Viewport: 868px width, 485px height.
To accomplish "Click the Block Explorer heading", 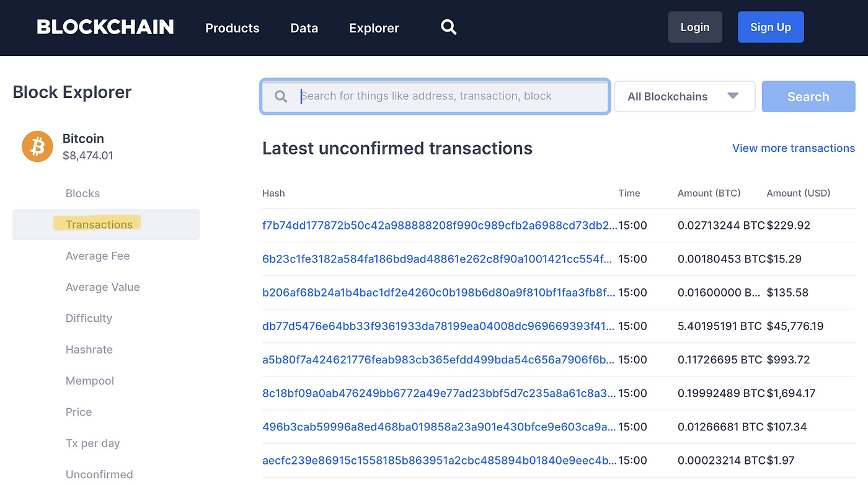I will (72, 92).
